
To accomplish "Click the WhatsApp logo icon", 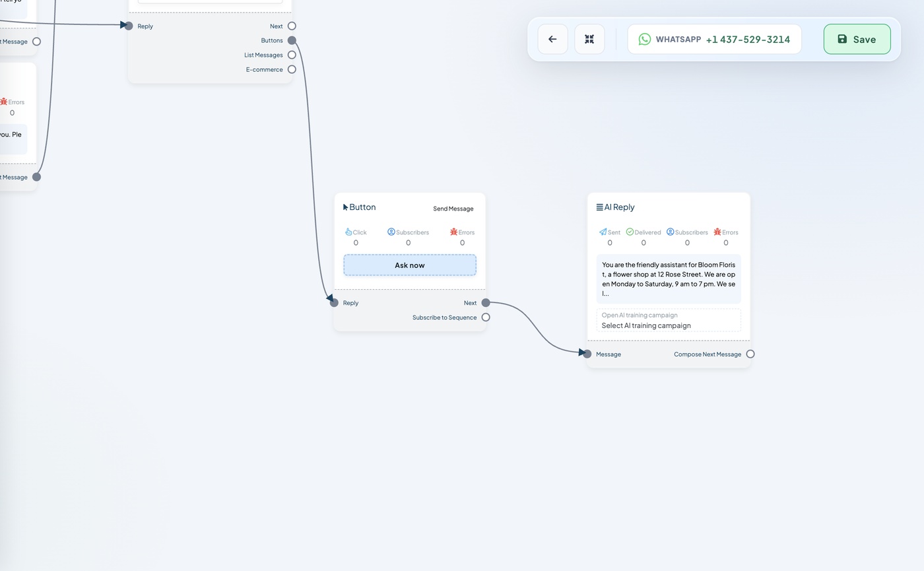I will coord(645,39).
